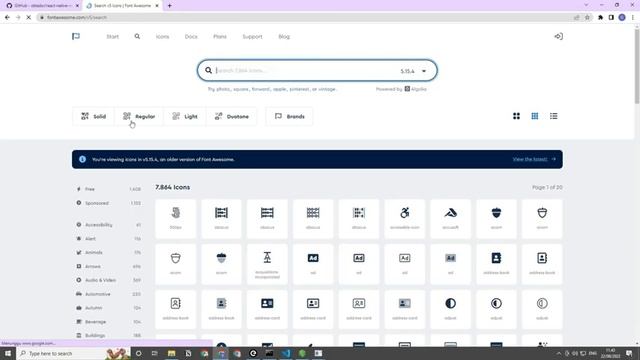This screenshot has width=640, height=360.
Task: Select the solid ad icon card
Action: pyautogui.click(x=313, y=264)
